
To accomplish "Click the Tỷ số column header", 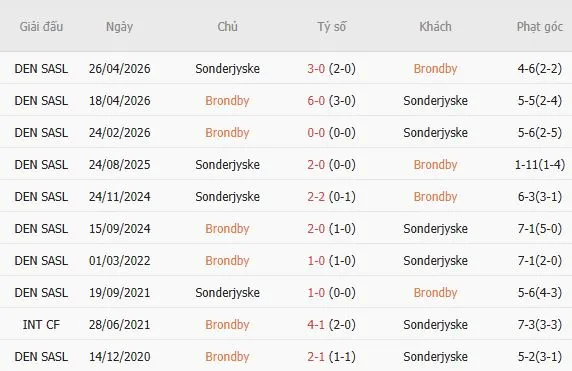I will point(331,27).
